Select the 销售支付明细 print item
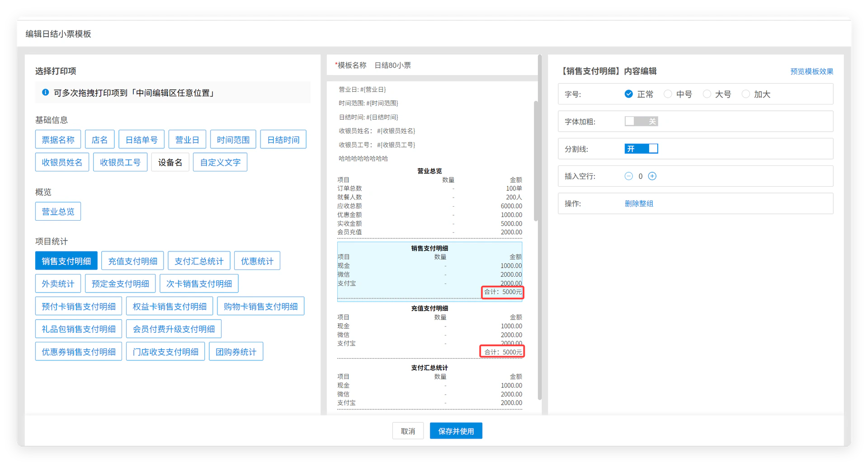The width and height of the screenshot is (868, 463). point(66,261)
